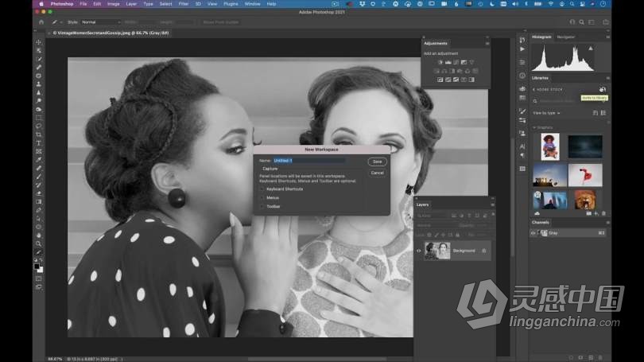644x362 pixels.
Task: Open the Style dropdown set to Normal
Action: point(101,22)
